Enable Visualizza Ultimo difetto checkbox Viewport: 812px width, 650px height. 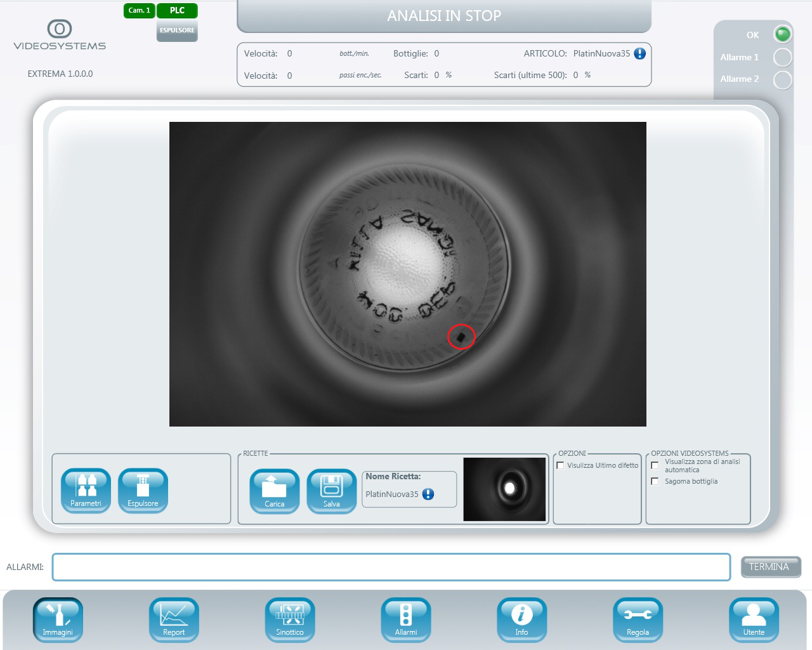pos(560,465)
